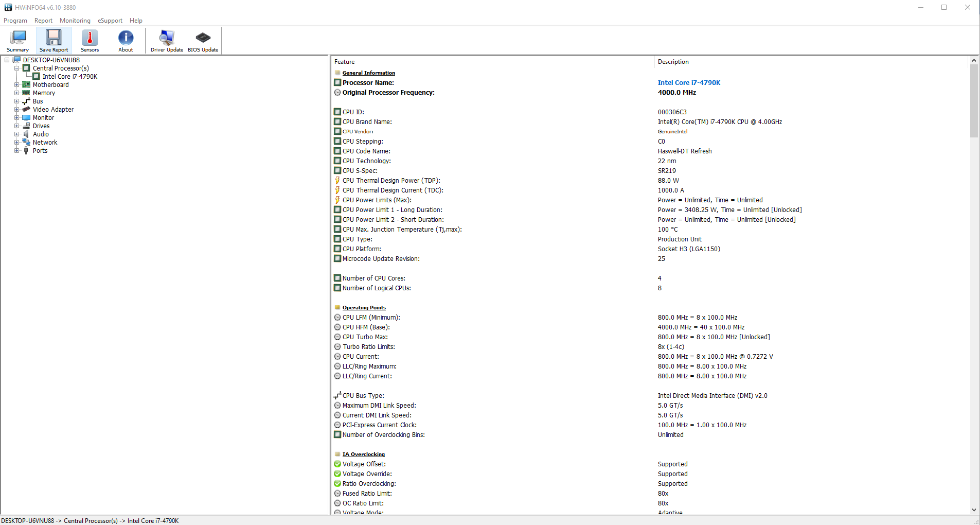This screenshot has width=980, height=525.
Task: Select the Monitor icon in tree
Action: click(x=26, y=118)
